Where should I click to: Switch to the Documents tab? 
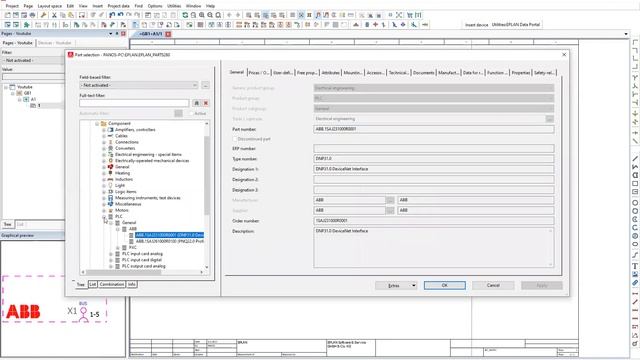pyautogui.click(x=423, y=73)
